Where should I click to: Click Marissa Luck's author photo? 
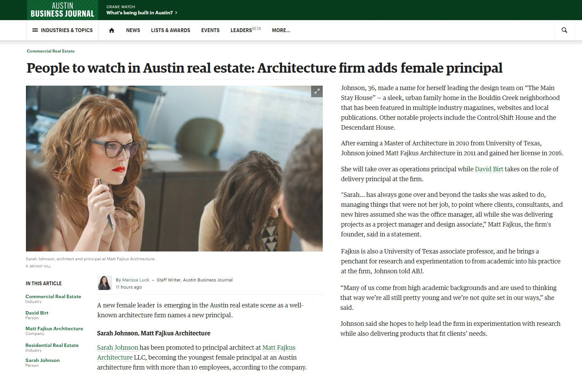(105, 283)
